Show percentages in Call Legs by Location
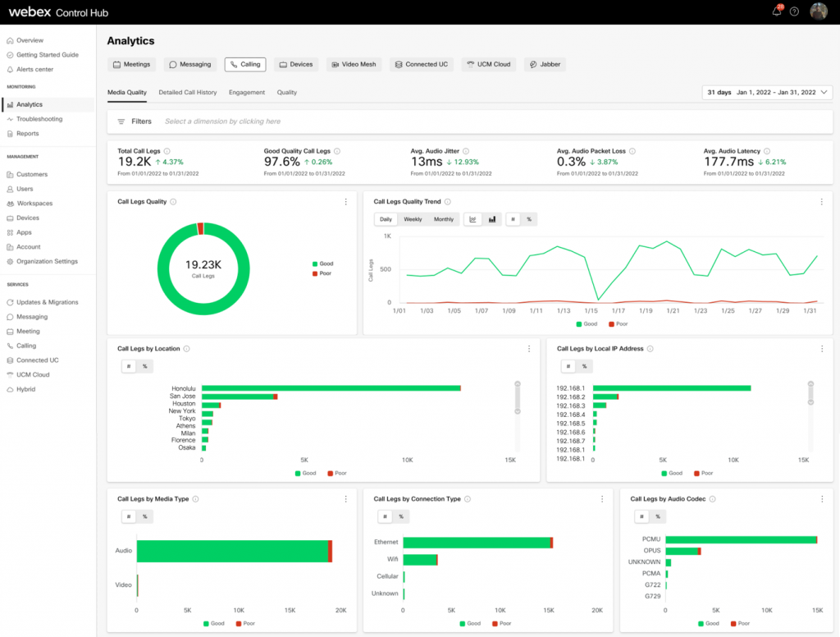 pos(144,366)
